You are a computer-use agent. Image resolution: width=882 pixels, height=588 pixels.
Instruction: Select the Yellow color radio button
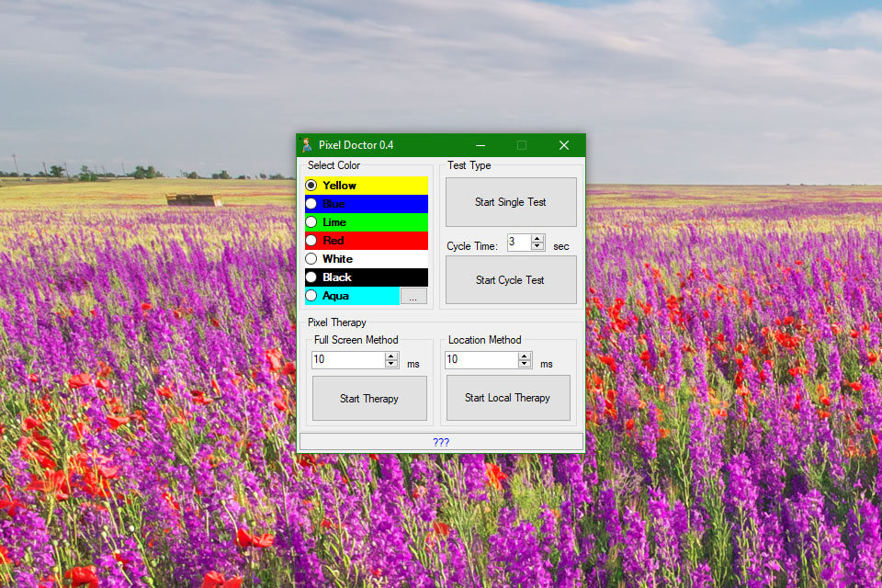[311, 185]
